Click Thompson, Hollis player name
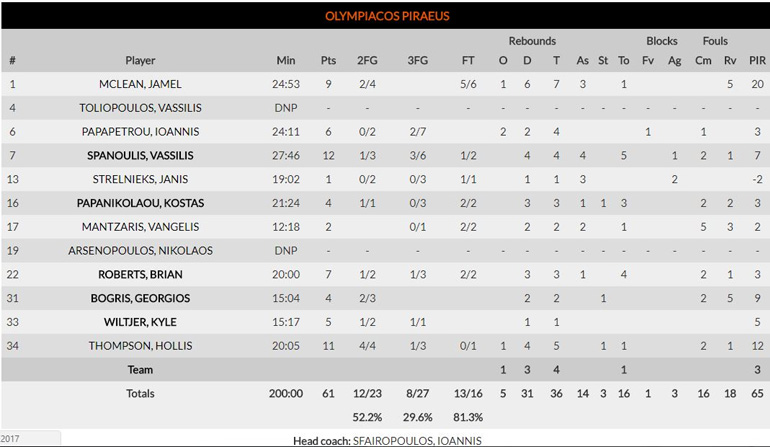The height and width of the screenshot is (447, 770). coord(140,346)
